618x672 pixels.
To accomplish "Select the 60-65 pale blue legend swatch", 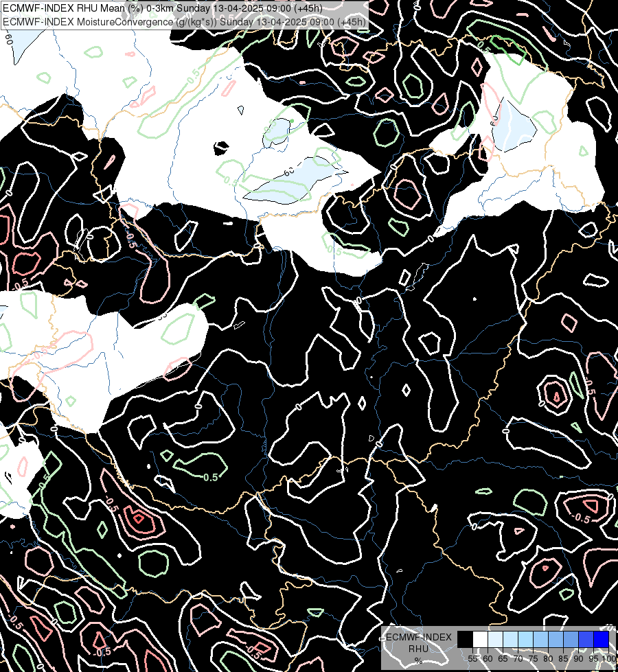I will pyautogui.click(x=495, y=639).
